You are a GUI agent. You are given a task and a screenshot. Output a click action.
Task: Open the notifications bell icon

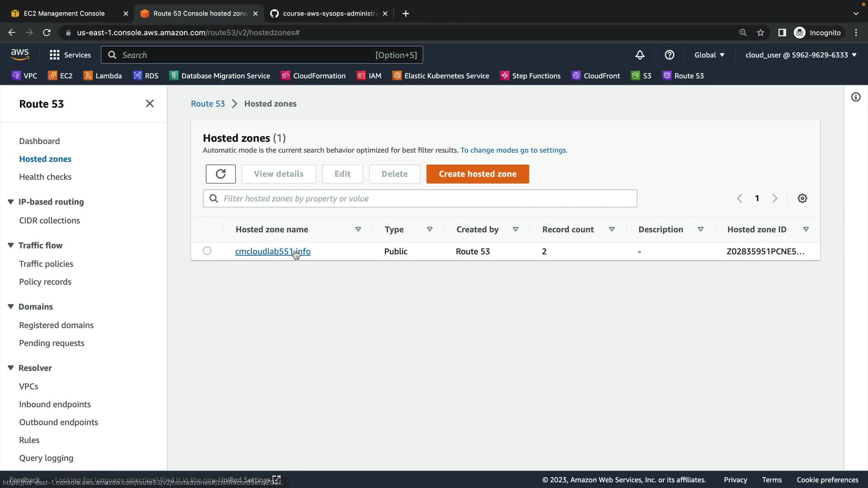click(x=640, y=55)
